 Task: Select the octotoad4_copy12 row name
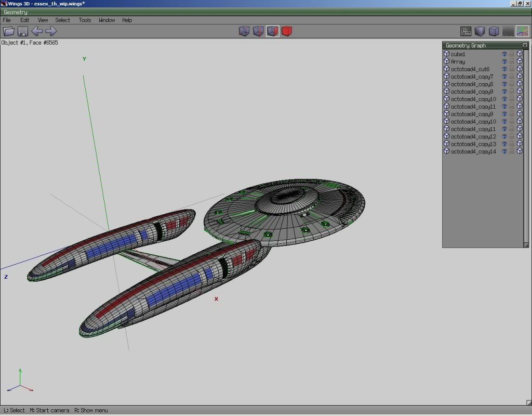coord(473,136)
